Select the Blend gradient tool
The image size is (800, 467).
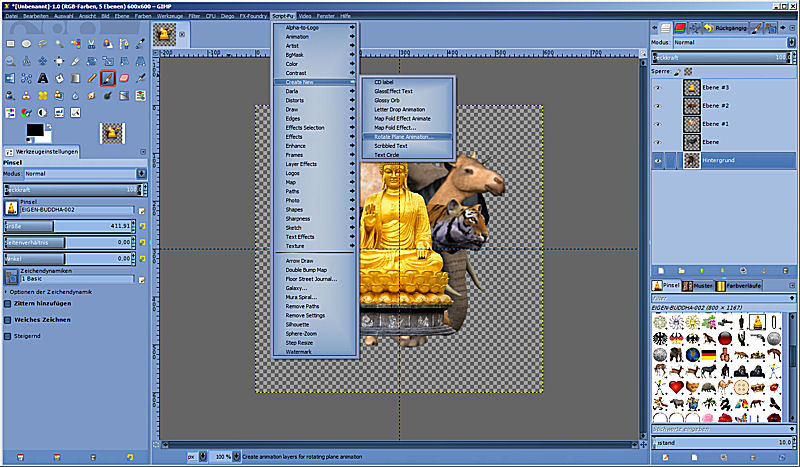(76, 78)
